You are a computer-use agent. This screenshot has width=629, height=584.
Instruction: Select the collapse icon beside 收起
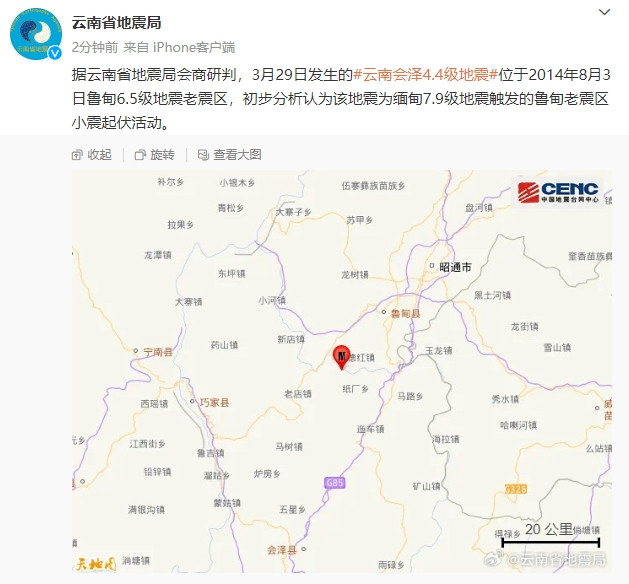pos(77,155)
